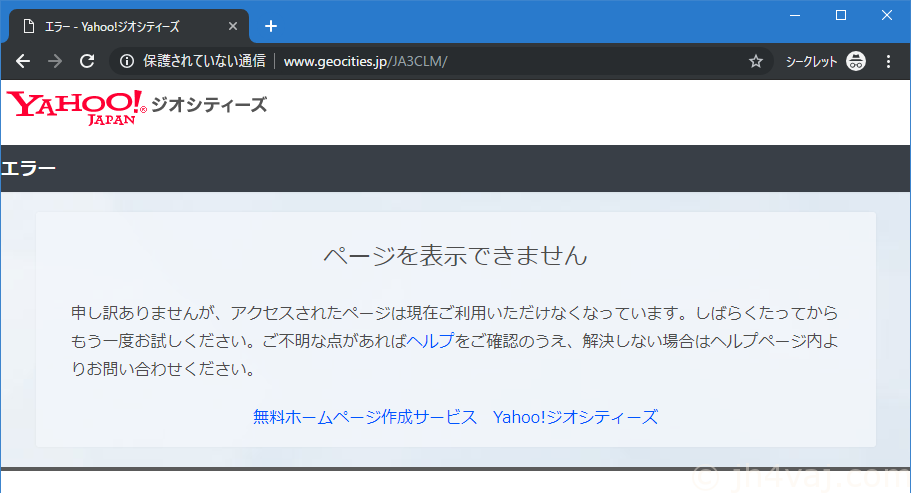Open the incognito profile icon

click(x=856, y=61)
